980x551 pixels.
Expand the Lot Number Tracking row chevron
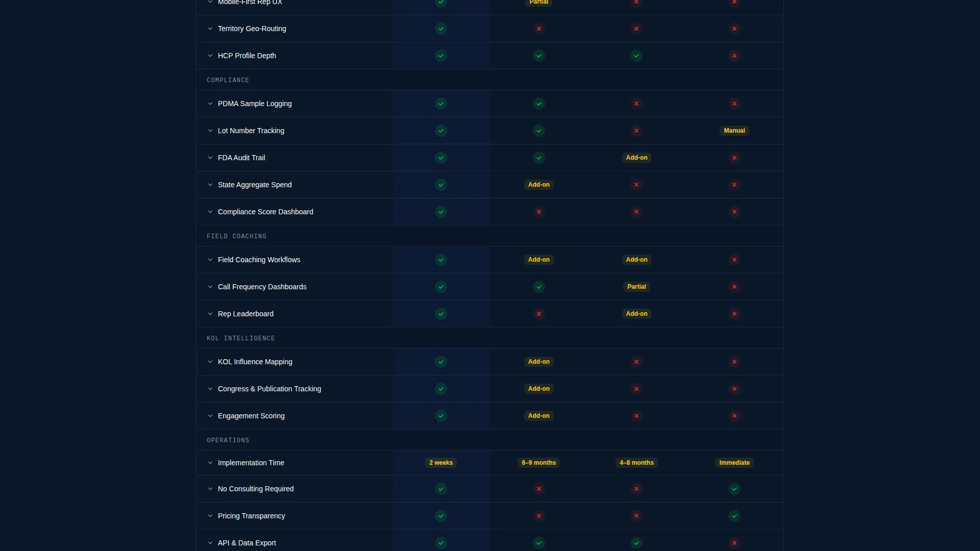(x=210, y=131)
